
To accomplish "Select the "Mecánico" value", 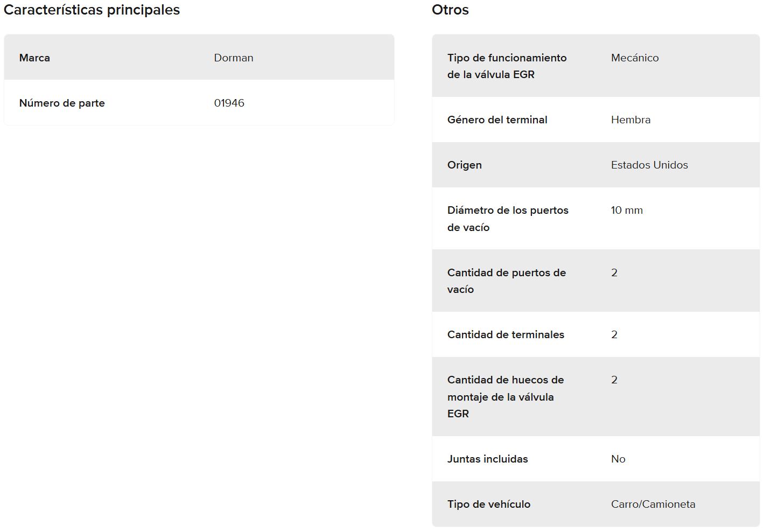I will click(634, 58).
